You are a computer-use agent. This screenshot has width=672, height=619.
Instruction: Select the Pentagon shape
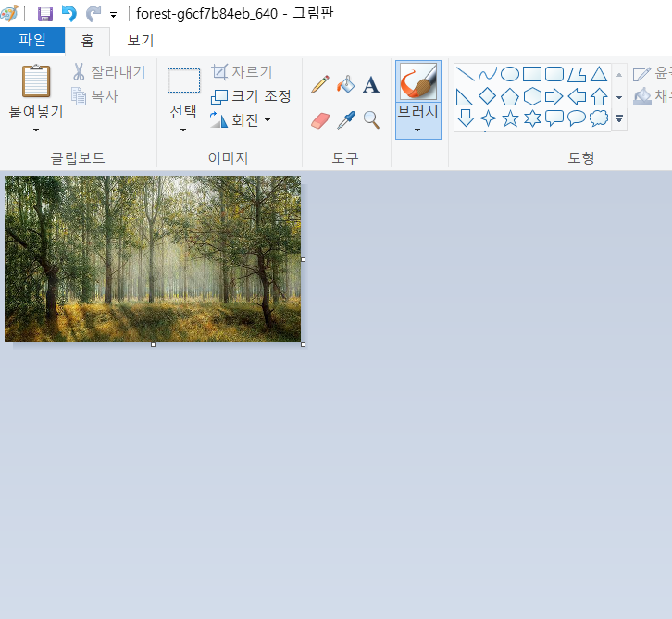click(510, 96)
